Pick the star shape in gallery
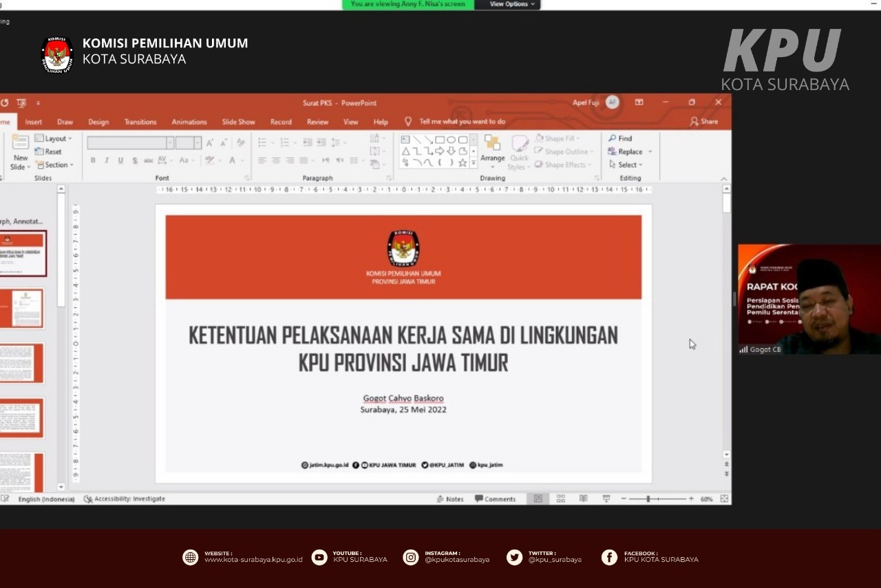 point(463,163)
